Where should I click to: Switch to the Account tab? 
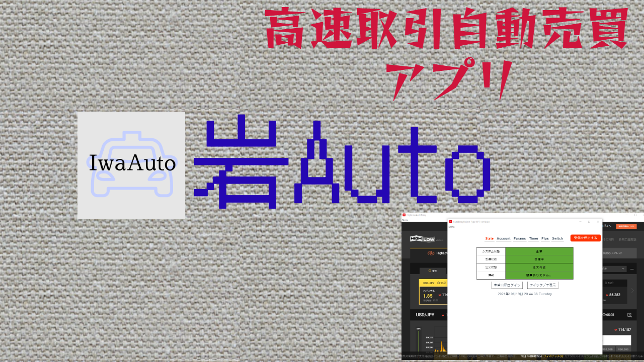[504, 238]
